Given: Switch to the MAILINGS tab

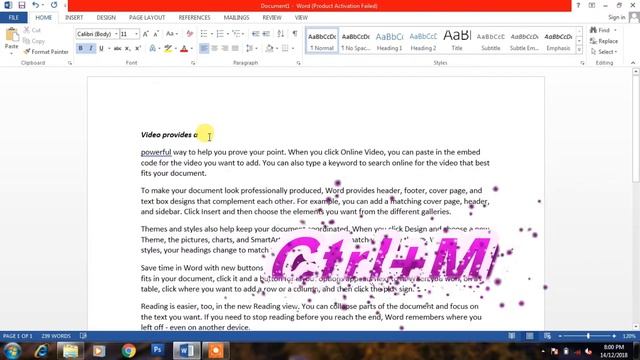Looking at the screenshot, I should click(x=236, y=18).
